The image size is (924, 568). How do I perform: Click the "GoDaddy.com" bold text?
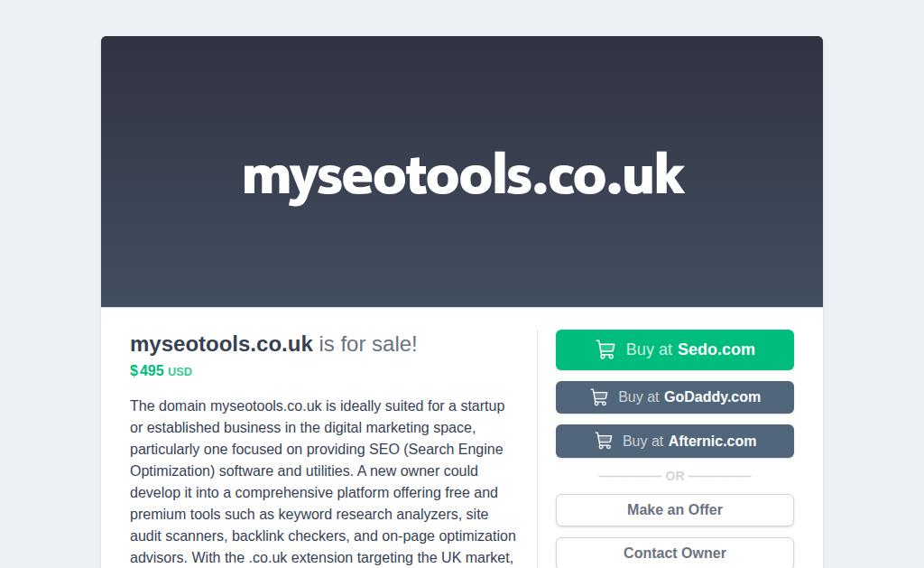[712, 397]
